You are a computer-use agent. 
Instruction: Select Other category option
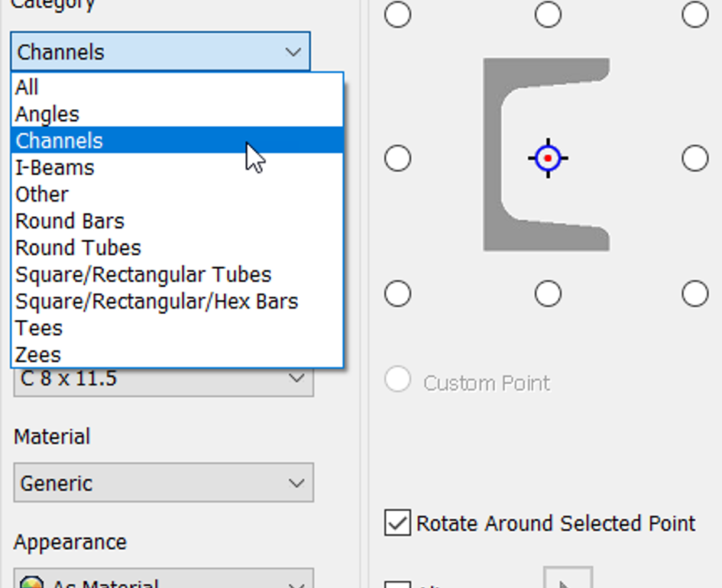tap(42, 195)
